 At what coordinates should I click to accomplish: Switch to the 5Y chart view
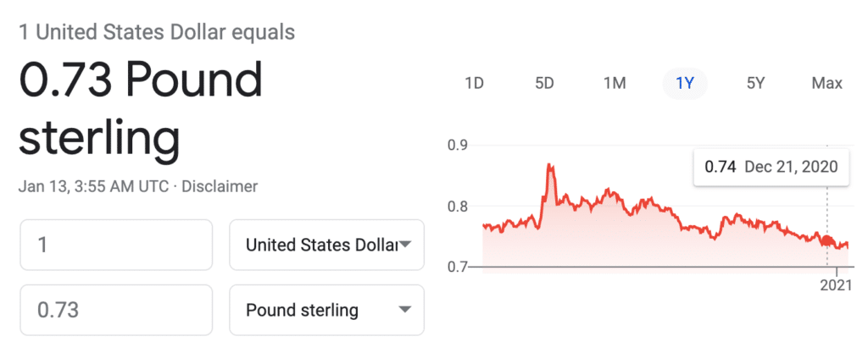point(755,83)
